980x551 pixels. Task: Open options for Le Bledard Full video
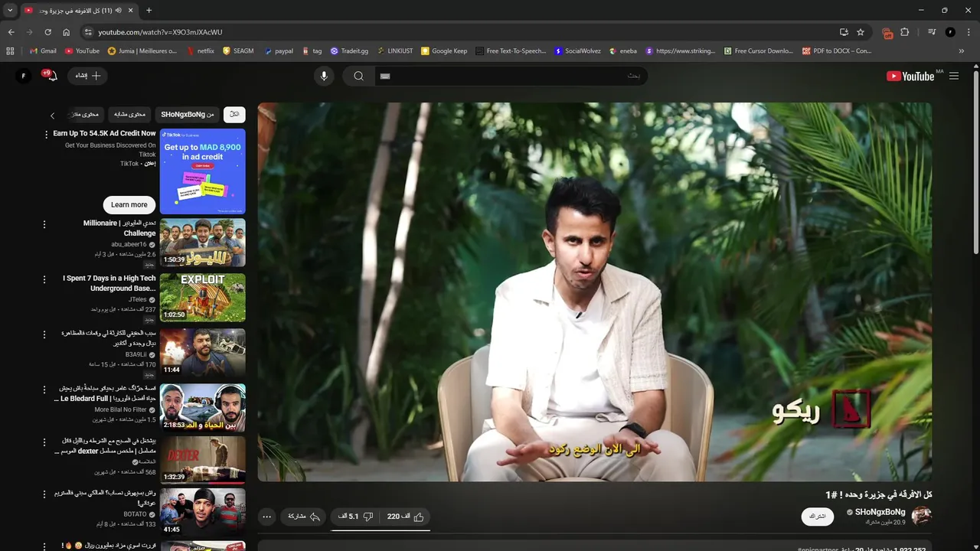pyautogui.click(x=44, y=390)
